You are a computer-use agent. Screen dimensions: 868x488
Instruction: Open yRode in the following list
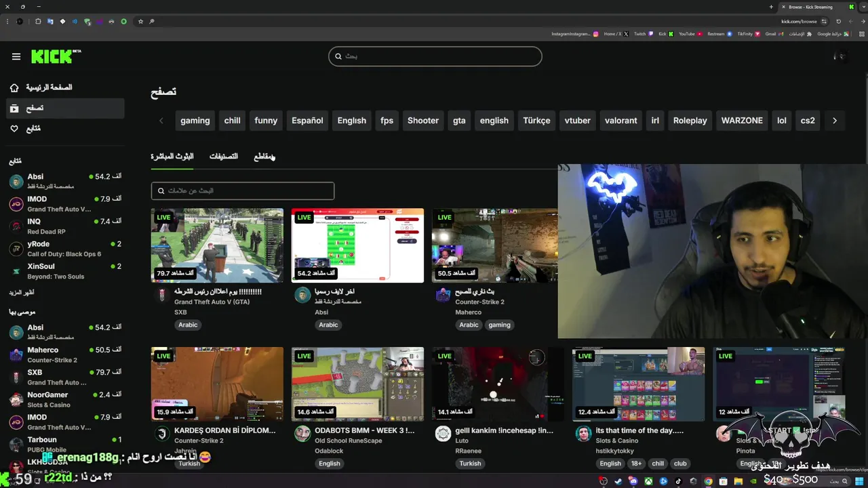pyautogui.click(x=65, y=249)
